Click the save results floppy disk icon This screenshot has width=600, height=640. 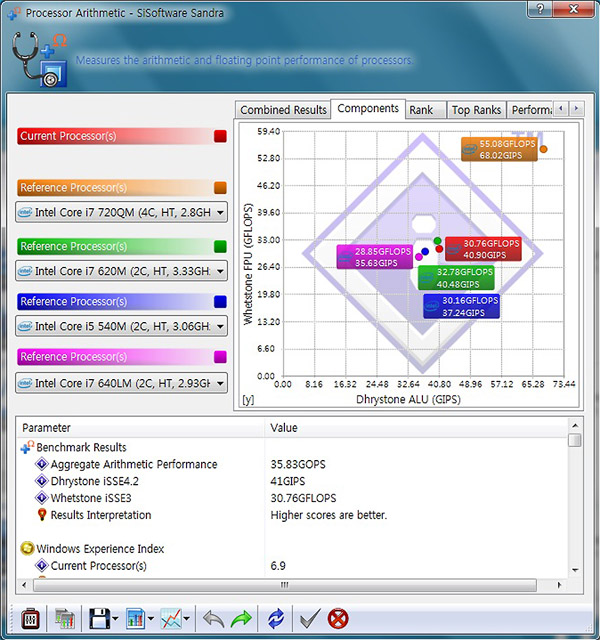click(98, 619)
